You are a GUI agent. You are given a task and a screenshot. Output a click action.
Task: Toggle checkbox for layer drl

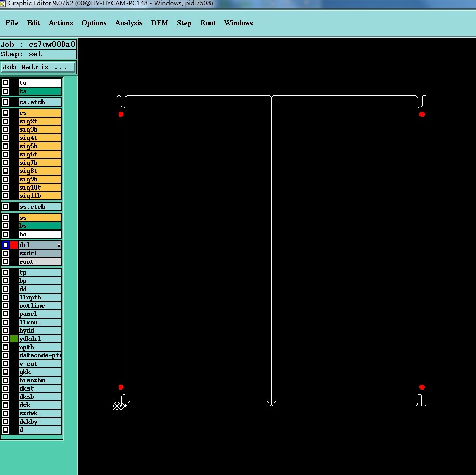pyautogui.click(x=6, y=245)
